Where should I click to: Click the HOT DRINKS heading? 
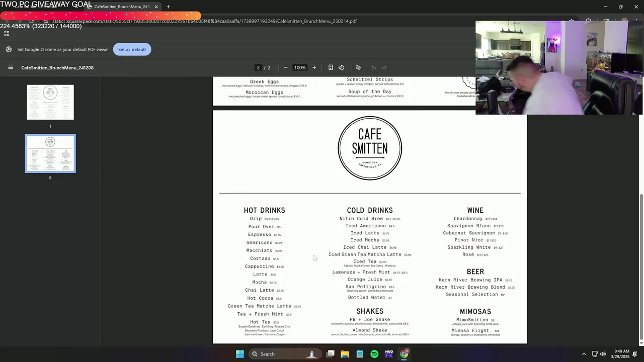tap(265, 210)
